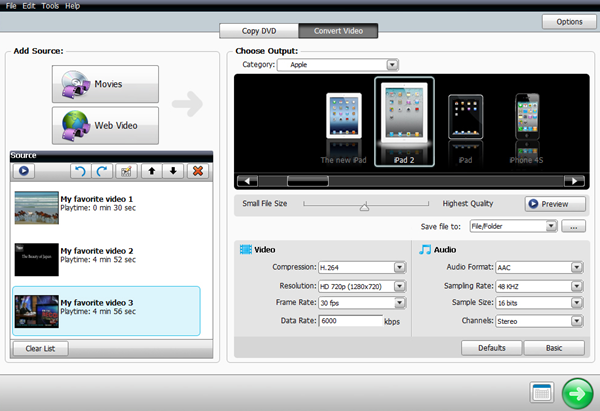The height and width of the screenshot is (411, 600).
Task: Choose the original iPad device
Action: tap(465, 129)
